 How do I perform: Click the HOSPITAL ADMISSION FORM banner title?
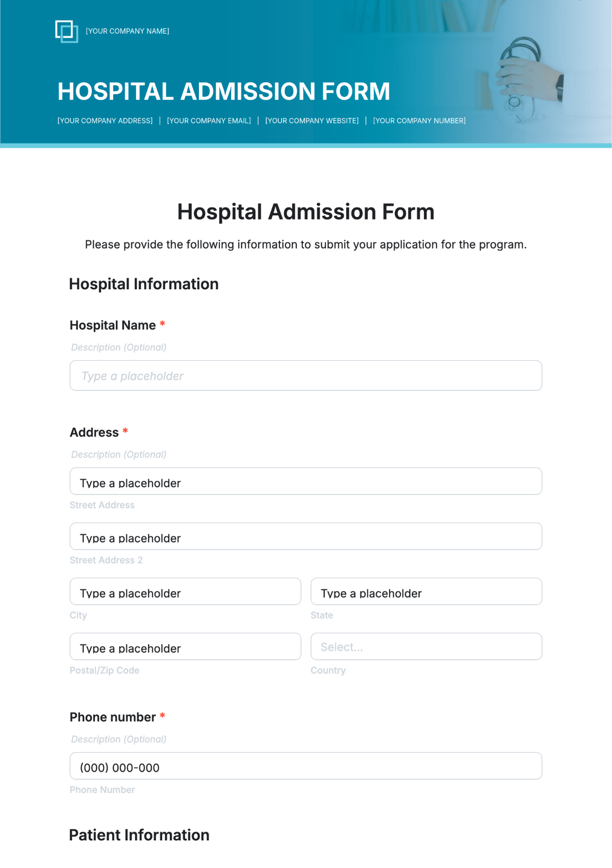(224, 92)
